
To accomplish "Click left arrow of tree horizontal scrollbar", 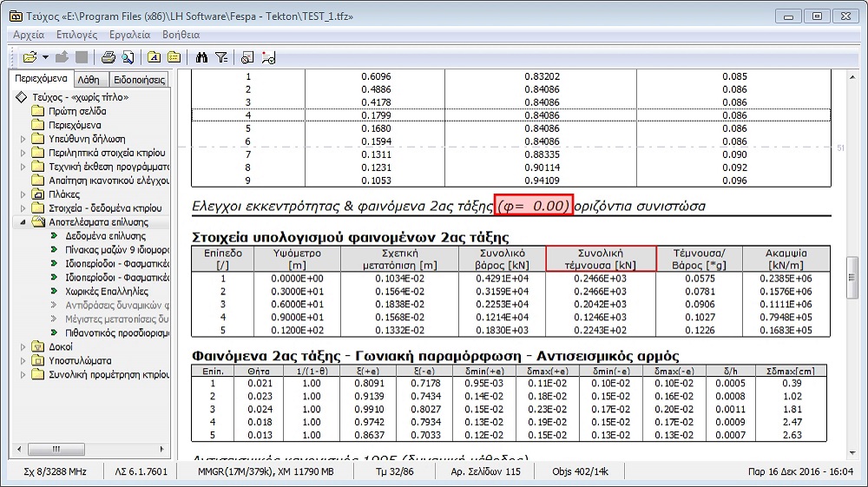I will (x=19, y=449).
